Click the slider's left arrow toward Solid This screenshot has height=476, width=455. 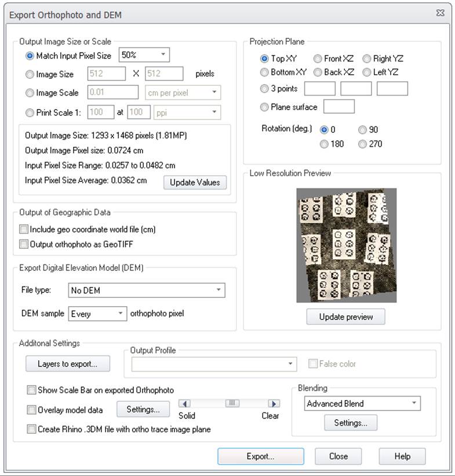(x=185, y=404)
